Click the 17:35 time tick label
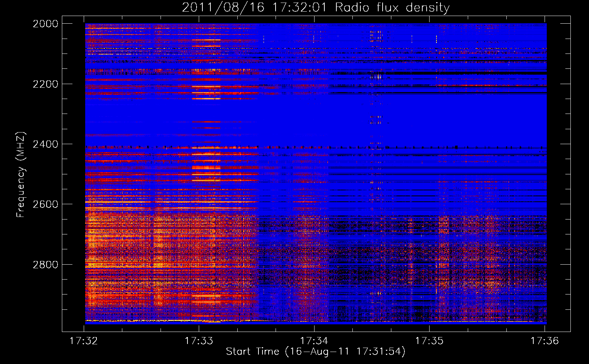Viewport: 589px width, 364px height. [x=429, y=341]
